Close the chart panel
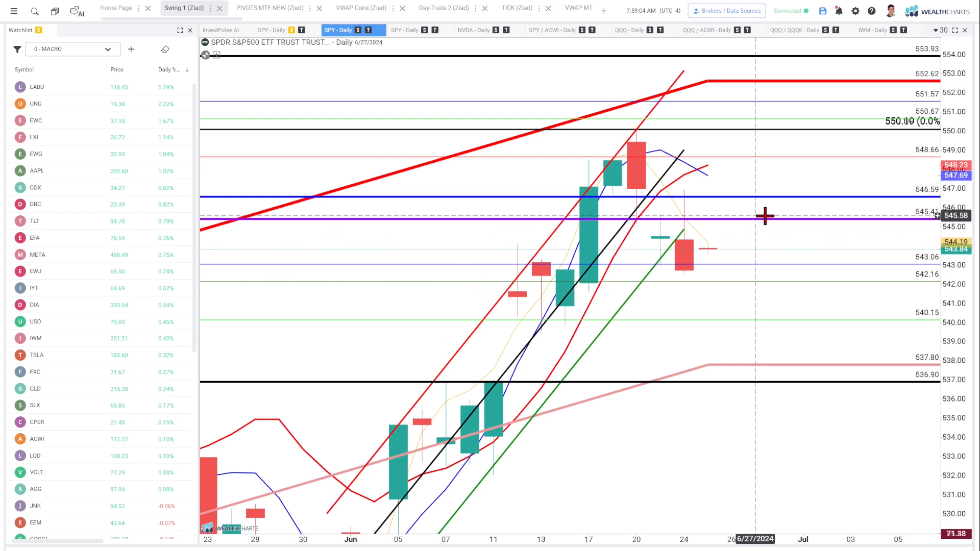 [x=965, y=30]
